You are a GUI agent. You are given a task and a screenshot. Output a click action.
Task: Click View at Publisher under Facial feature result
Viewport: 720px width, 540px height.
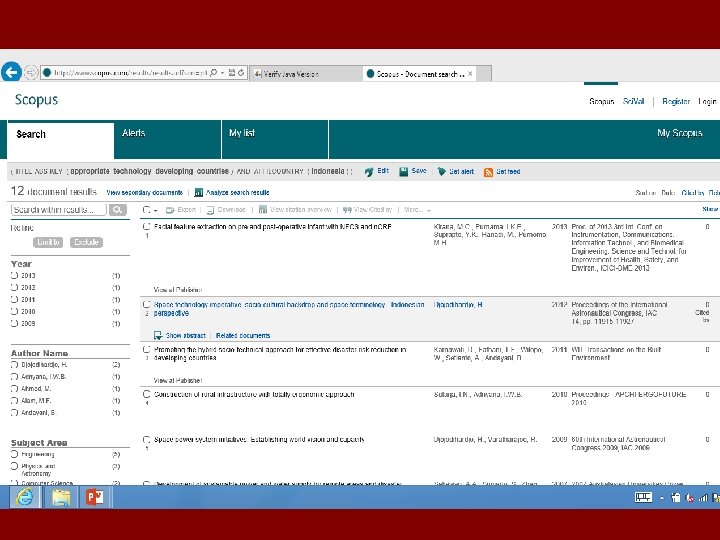178,290
